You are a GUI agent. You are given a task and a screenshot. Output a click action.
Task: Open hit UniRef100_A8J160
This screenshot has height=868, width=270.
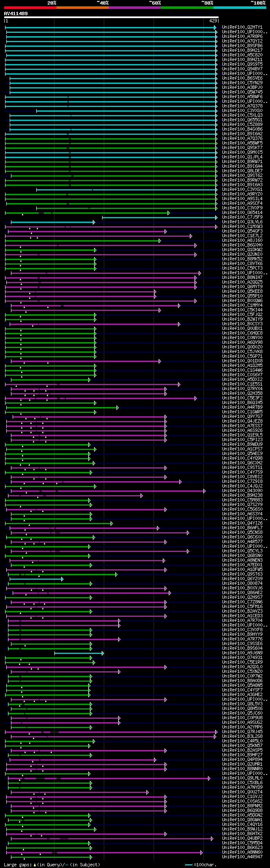click(242, 241)
